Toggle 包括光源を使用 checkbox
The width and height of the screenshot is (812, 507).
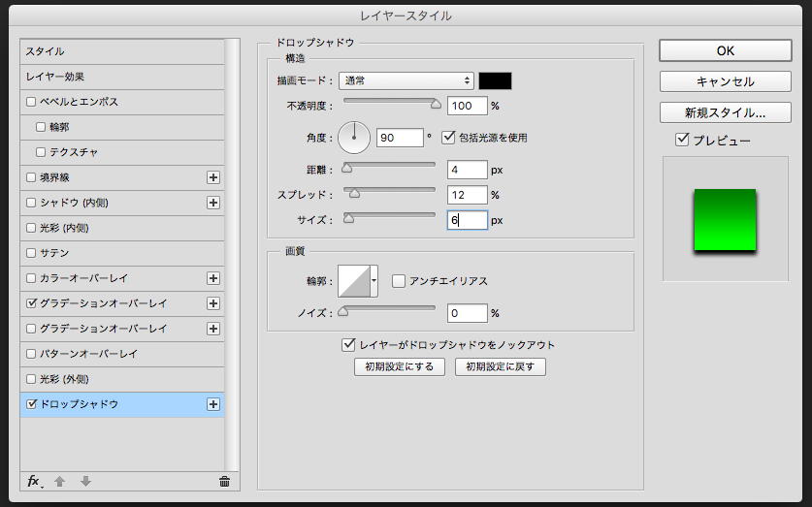tap(448, 138)
